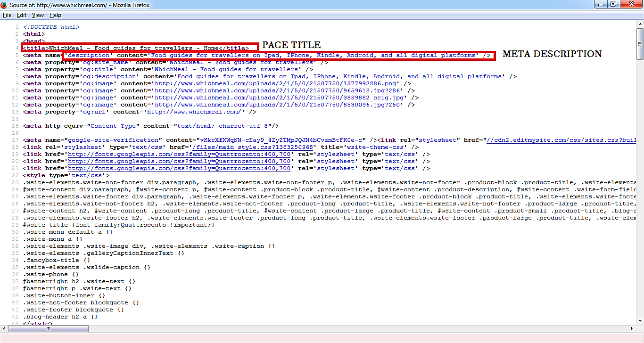Click the '.galleryCaptionInnerText' rule line

tap(104, 253)
